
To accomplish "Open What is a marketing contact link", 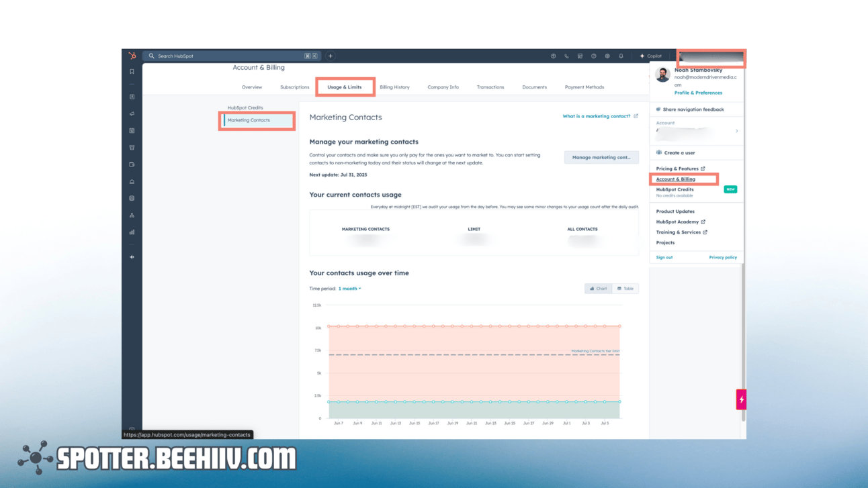I will (600, 116).
